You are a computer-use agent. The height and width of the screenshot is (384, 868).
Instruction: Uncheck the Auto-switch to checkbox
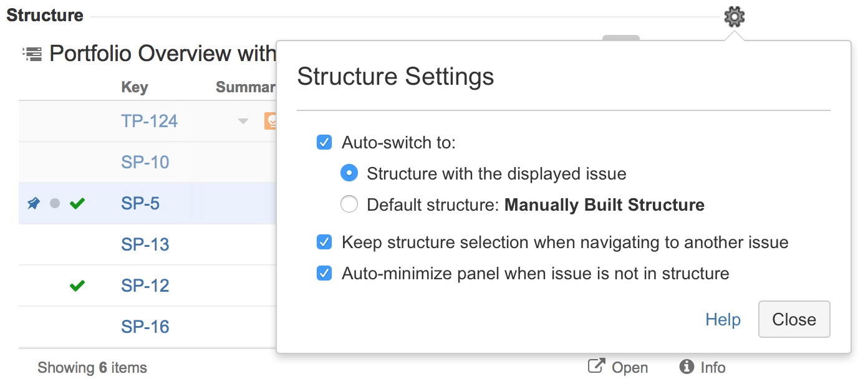click(x=324, y=142)
